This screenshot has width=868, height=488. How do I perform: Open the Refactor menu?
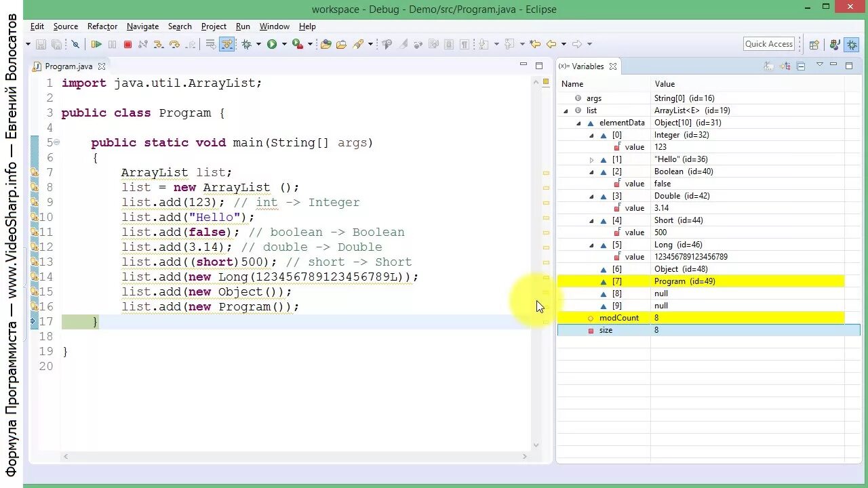tap(102, 26)
